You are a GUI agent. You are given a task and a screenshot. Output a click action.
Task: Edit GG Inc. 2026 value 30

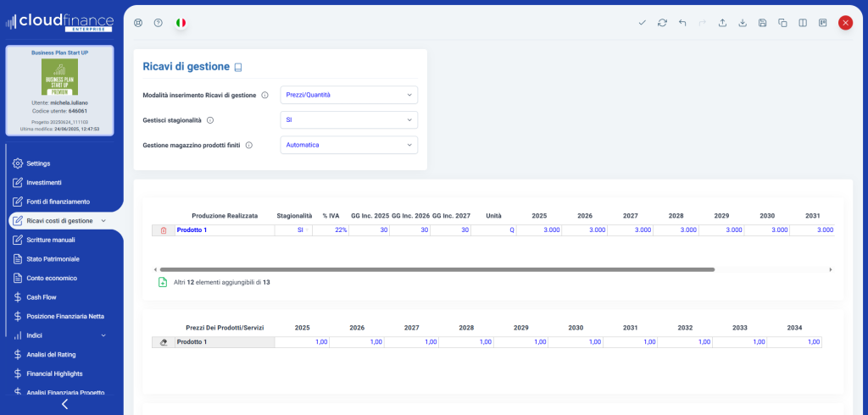click(409, 230)
